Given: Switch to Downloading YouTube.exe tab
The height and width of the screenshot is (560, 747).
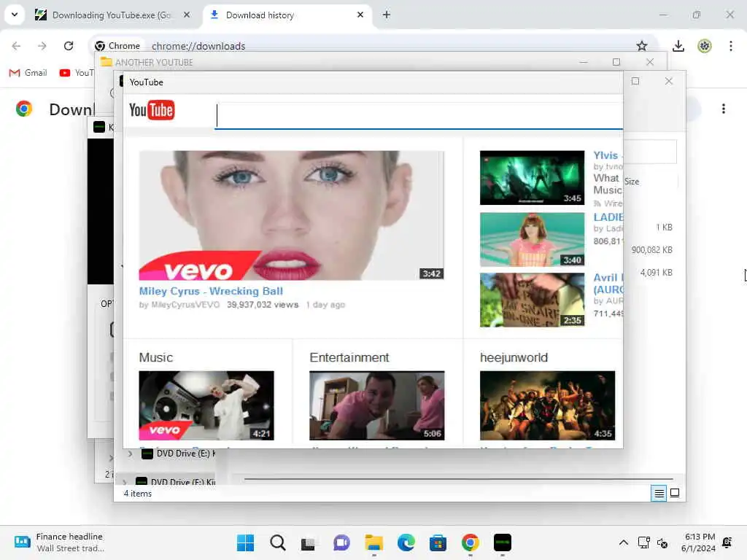Looking at the screenshot, I should click(112, 15).
